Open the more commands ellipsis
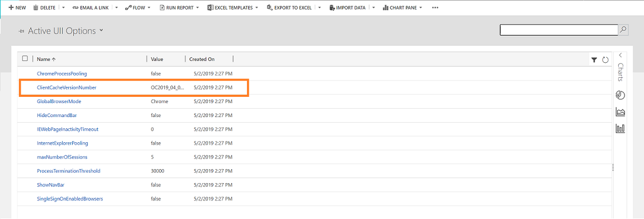 click(x=435, y=8)
